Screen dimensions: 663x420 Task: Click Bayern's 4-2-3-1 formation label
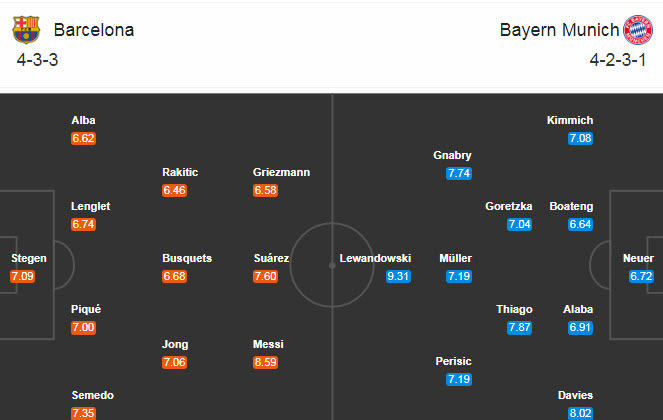point(620,60)
